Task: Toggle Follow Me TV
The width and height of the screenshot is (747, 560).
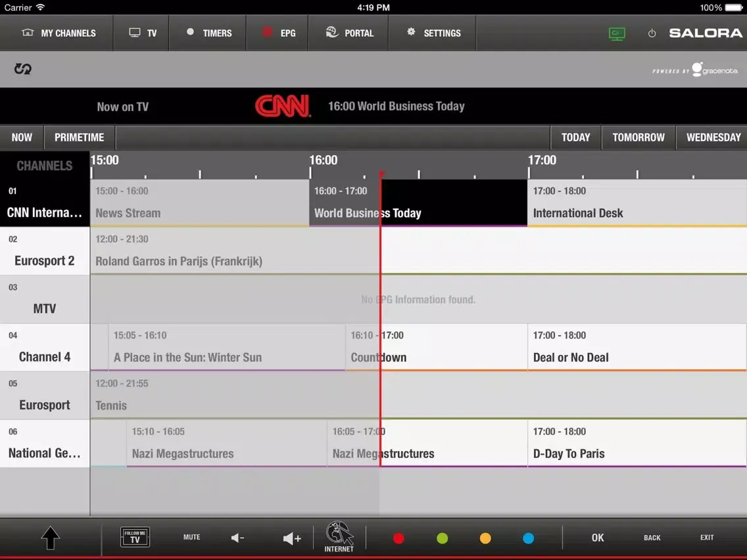Action: tap(135, 537)
